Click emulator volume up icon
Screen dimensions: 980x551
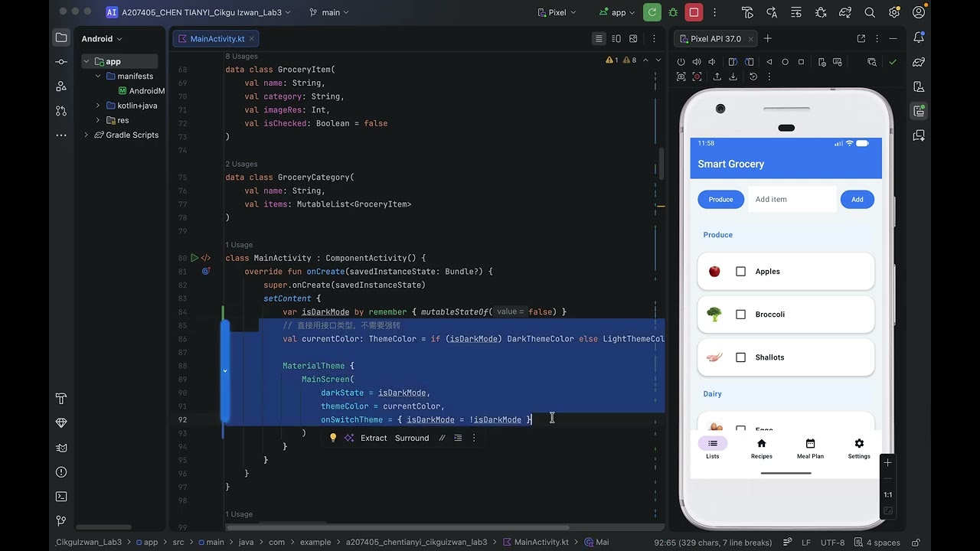point(697,62)
